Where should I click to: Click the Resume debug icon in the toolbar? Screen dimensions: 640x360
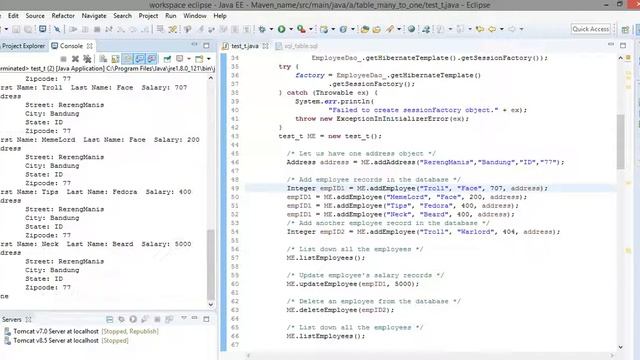click(x=73, y=29)
